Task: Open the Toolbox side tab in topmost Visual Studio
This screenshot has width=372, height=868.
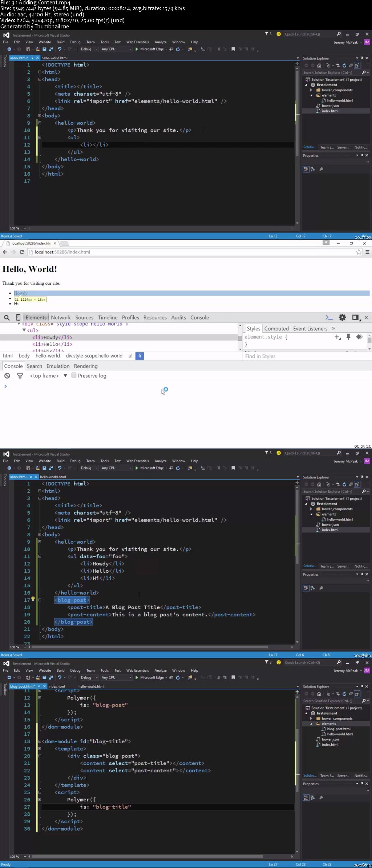Action: (5, 61)
